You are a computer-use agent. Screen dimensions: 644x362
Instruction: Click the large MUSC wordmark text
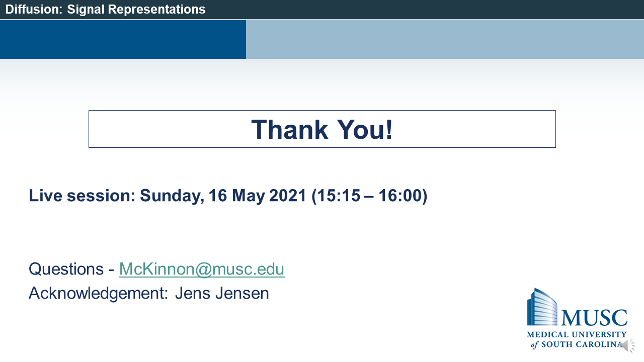pos(594,317)
